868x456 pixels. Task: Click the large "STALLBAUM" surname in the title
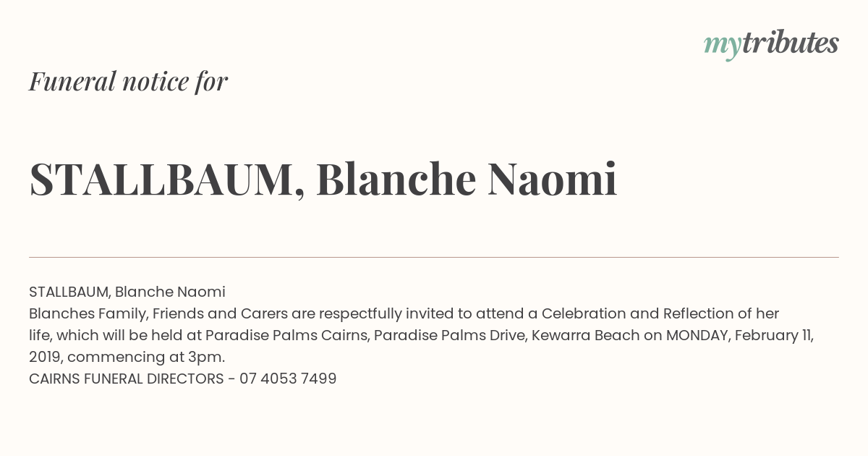click(160, 180)
